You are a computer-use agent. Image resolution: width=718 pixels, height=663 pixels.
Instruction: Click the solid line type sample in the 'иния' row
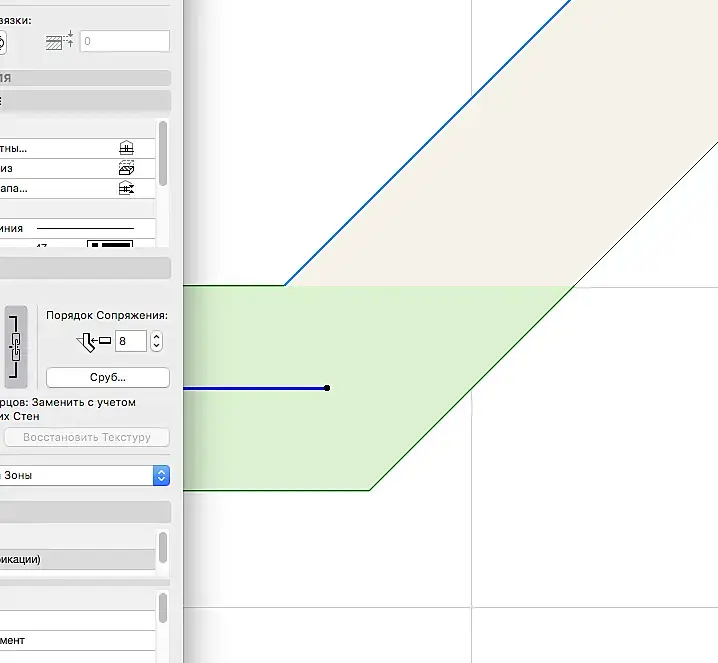(x=85, y=228)
